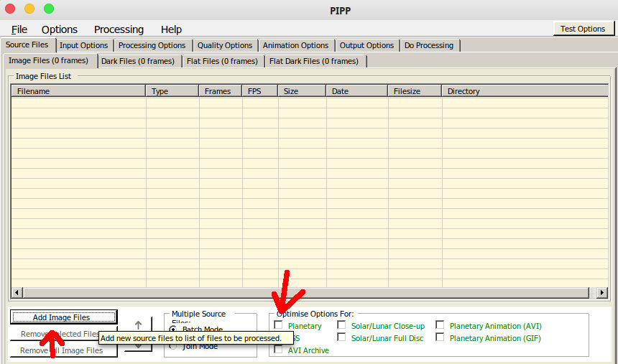This screenshot has width=618, height=364.
Task: Click the scrollbar right arrow
Action: (602, 293)
